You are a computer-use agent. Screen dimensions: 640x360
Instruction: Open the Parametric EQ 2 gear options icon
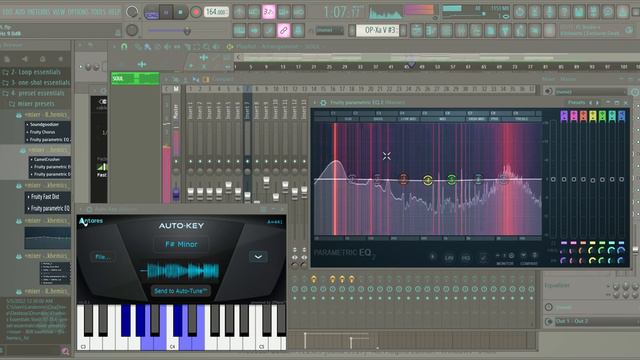coord(323,103)
